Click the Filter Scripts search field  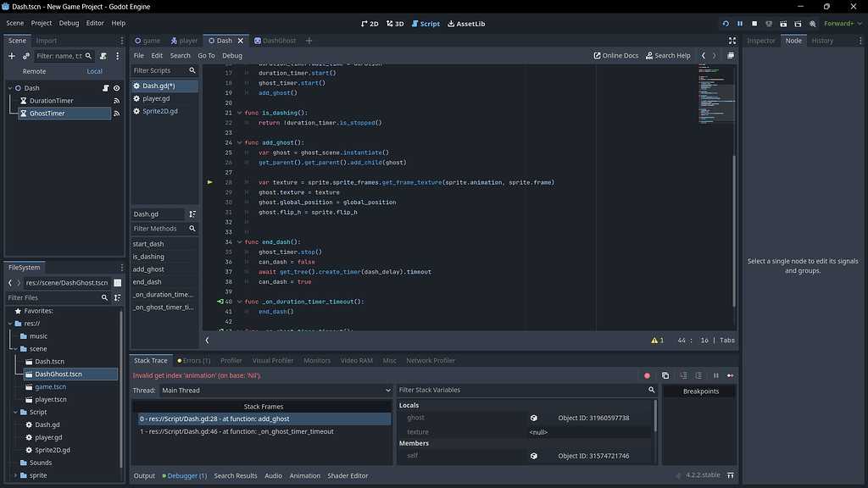coord(164,71)
